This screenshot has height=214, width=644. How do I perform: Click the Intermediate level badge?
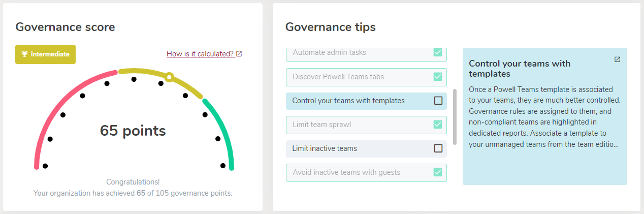click(x=46, y=54)
